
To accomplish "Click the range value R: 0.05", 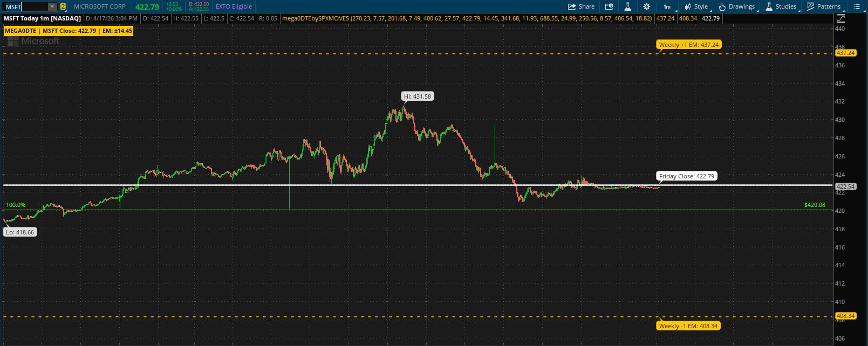I will click(x=268, y=18).
